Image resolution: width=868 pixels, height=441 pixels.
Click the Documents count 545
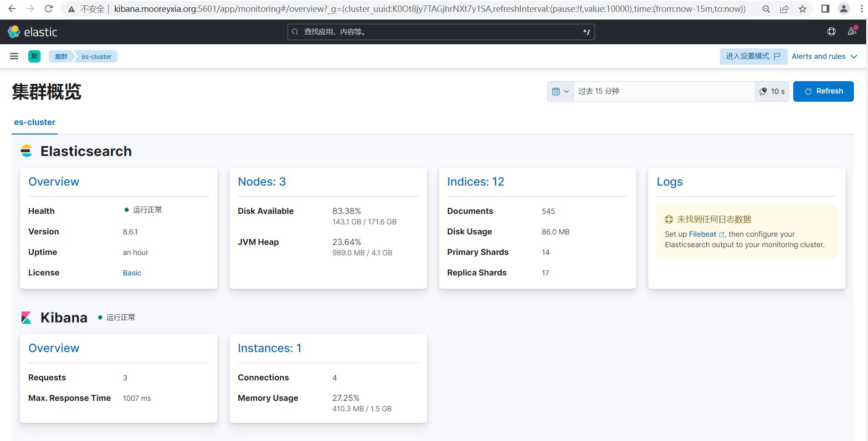(549, 211)
